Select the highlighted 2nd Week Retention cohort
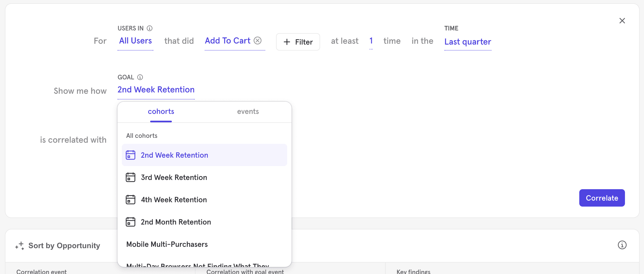The width and height of the screenshot is (644, 274). click(174, 155)
